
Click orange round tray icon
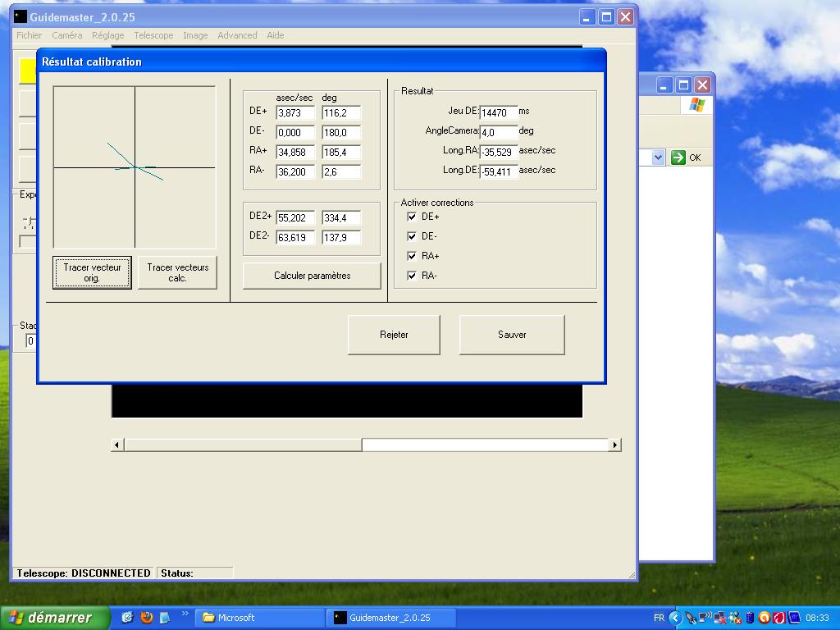click(x=765, y=619)
